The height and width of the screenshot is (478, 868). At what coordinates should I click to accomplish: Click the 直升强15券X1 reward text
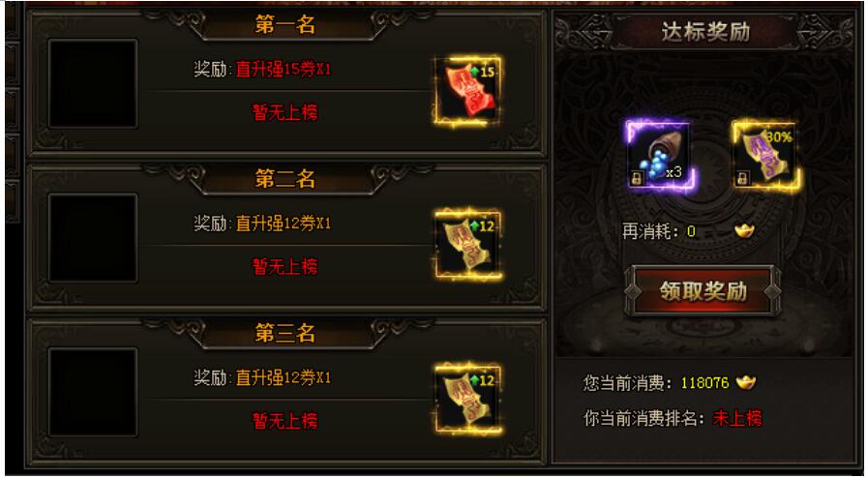tap(284, 70)
